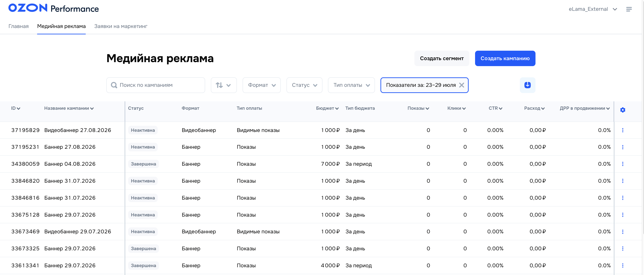Sort by Показы column header
Image resolution: width=644 pixels, height=275 pixels.
(x=418, y=108)
